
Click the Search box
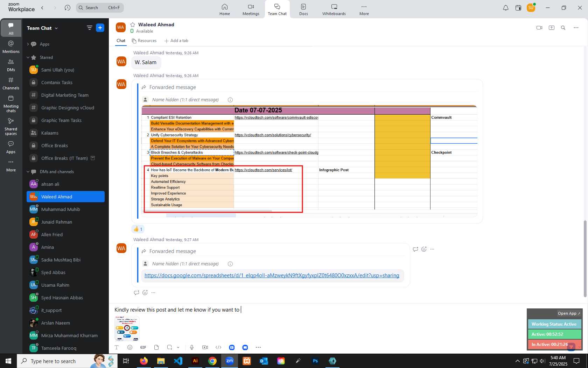(100, 8)
